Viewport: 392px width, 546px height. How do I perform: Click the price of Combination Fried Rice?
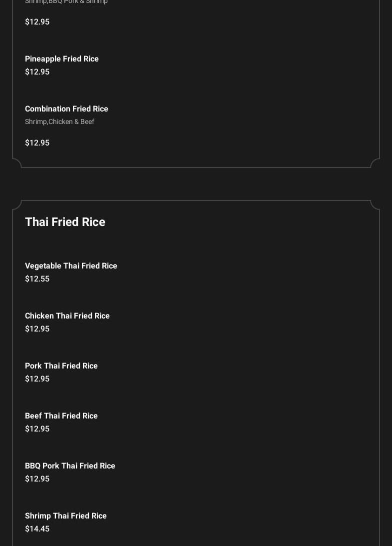tap(37, 143)
